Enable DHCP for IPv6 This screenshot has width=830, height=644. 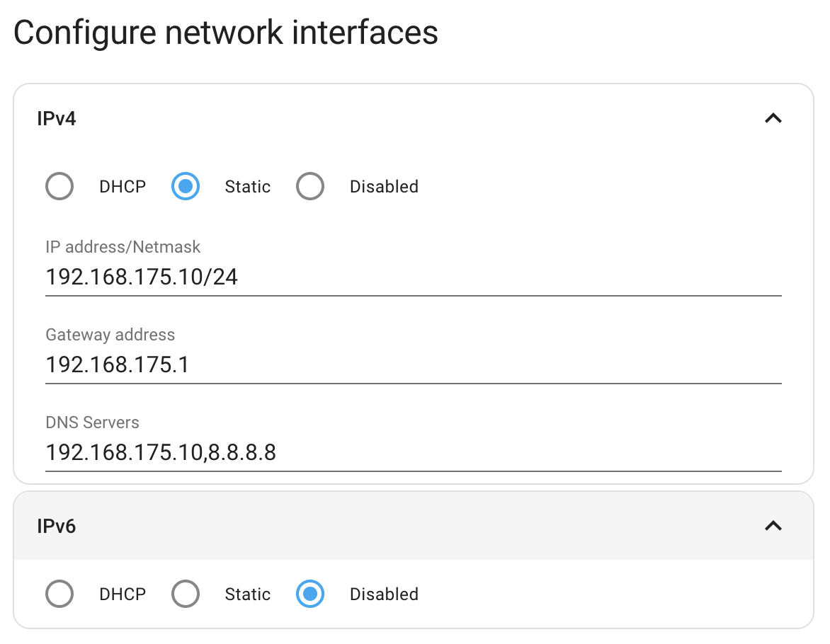(x=59, y=594)
